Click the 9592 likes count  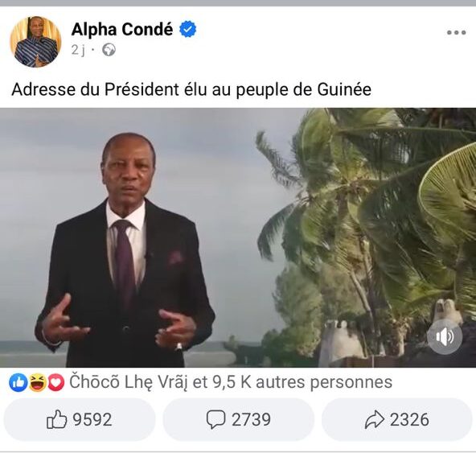92,419
